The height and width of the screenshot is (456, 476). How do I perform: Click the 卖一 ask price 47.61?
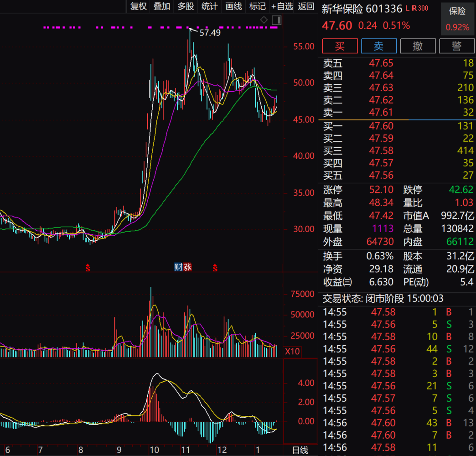pos(381,113)
